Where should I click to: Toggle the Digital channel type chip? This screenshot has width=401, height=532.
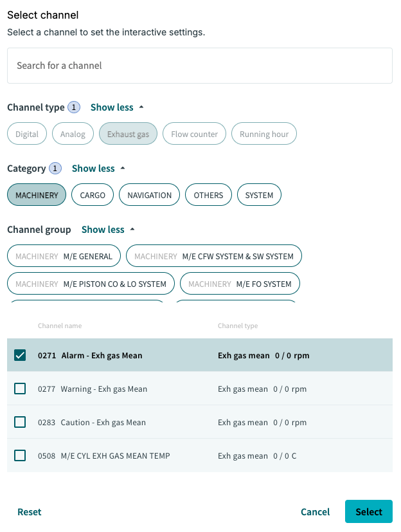pyautogui.click(x=27, y=134)
